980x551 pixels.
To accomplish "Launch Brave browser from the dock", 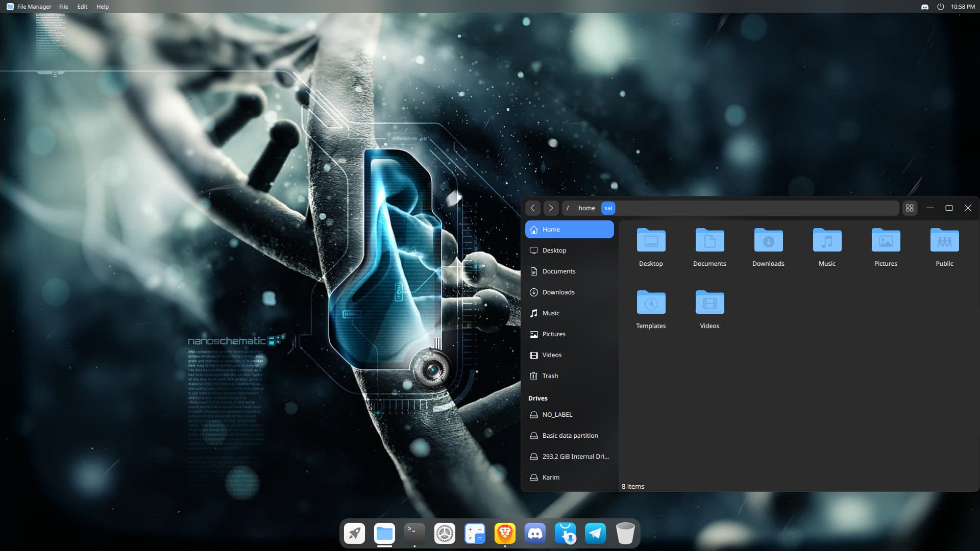I will [505, 534].
